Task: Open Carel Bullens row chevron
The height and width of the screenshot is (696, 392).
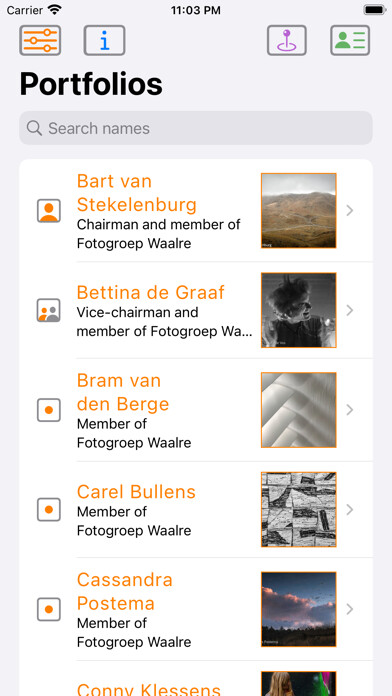Action: tap(350, 510)
